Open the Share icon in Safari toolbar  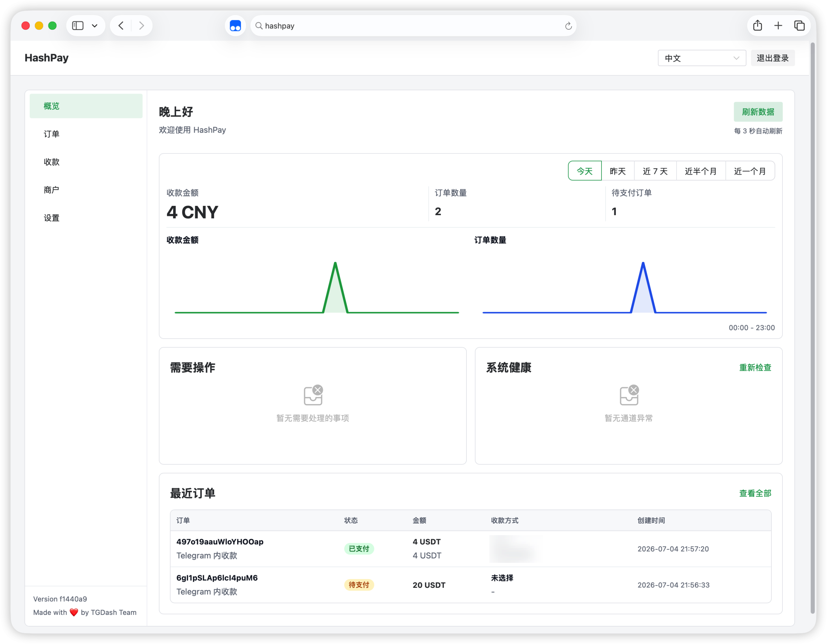point(758,26)
